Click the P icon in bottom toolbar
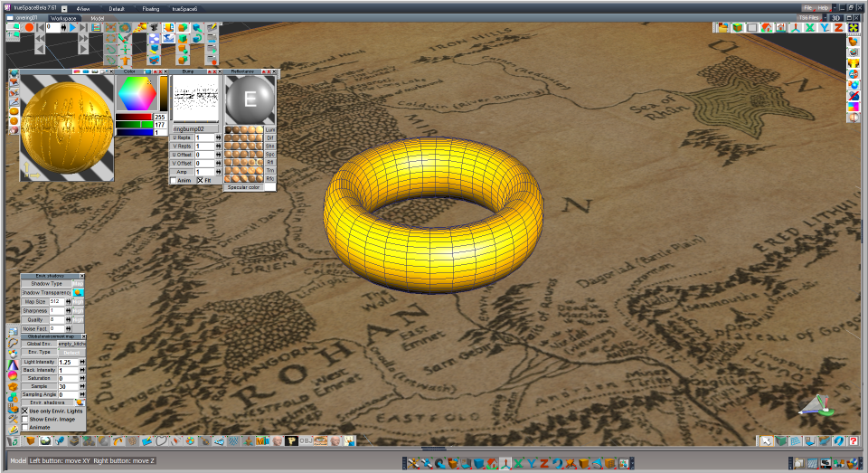 pyautogui.click(x=291, y=440)
